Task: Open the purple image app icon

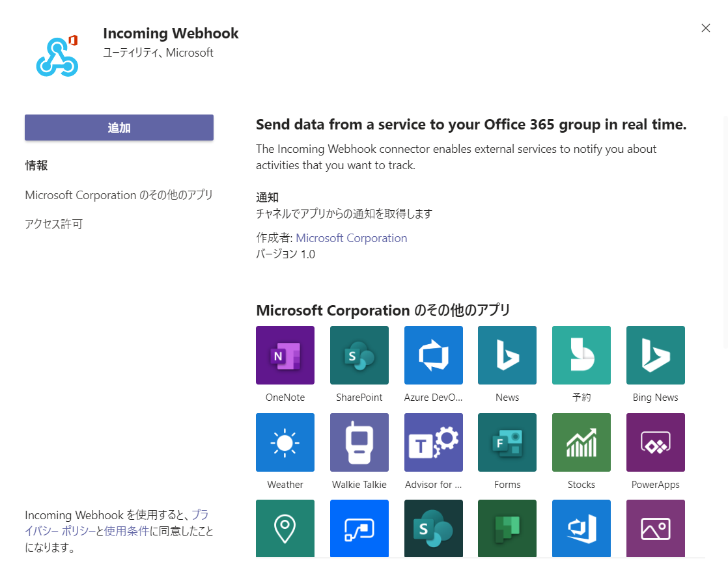Action: pos(656,528)
